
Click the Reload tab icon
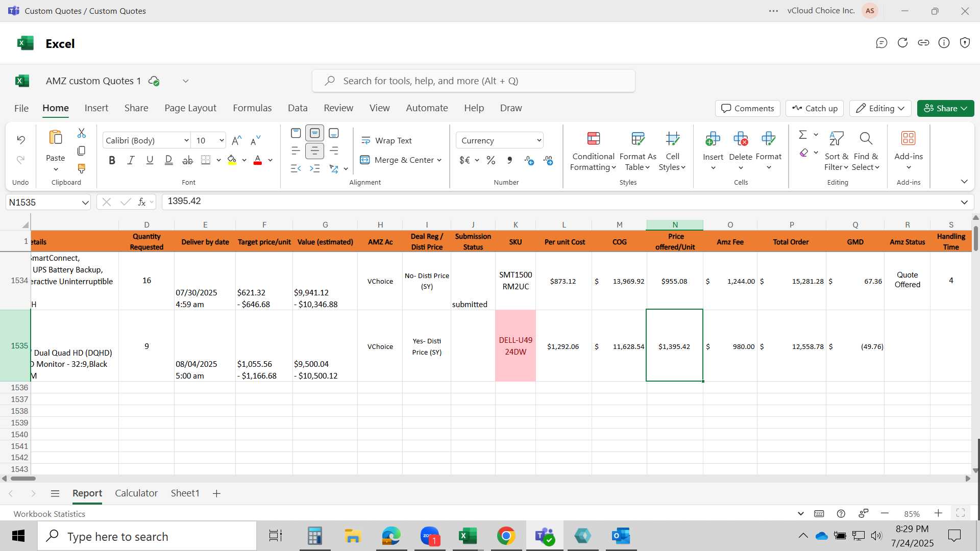click(902, 43)
